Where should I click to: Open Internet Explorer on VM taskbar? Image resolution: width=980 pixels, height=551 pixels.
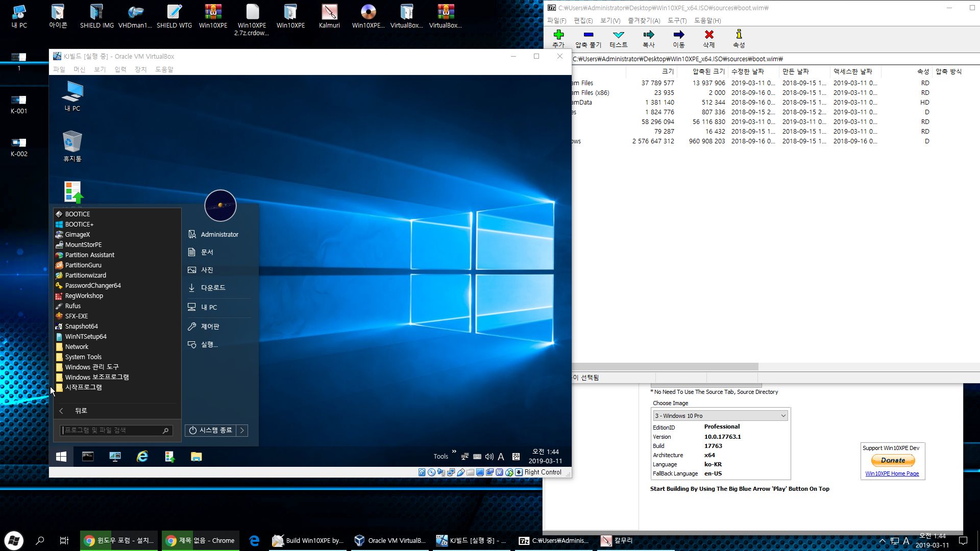pos(142,457)
